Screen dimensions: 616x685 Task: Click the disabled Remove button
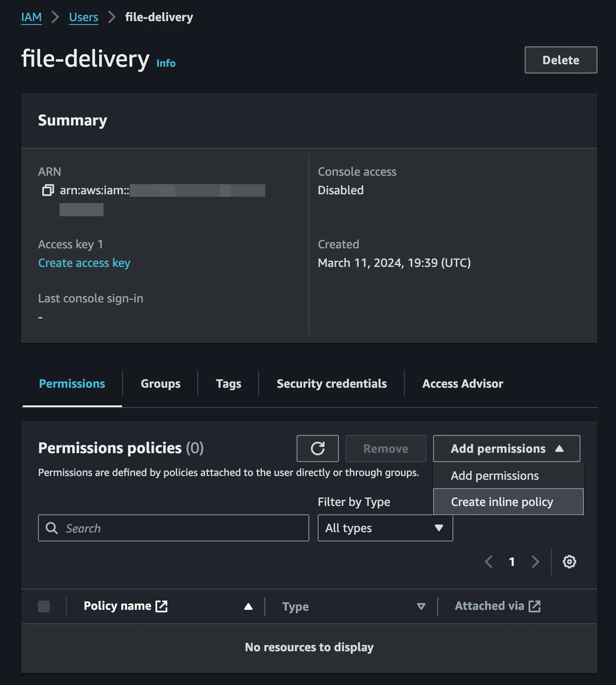(386, 449)
